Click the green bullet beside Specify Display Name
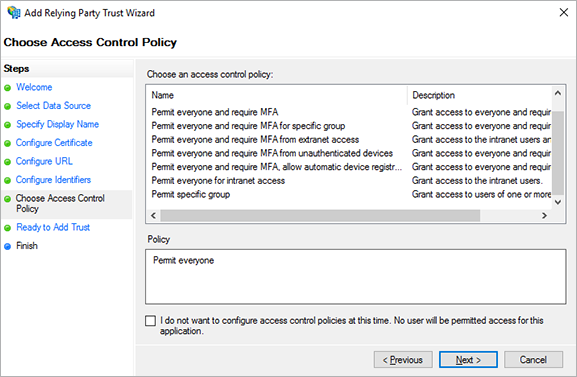Screen dimensions: 577x377 7,125
